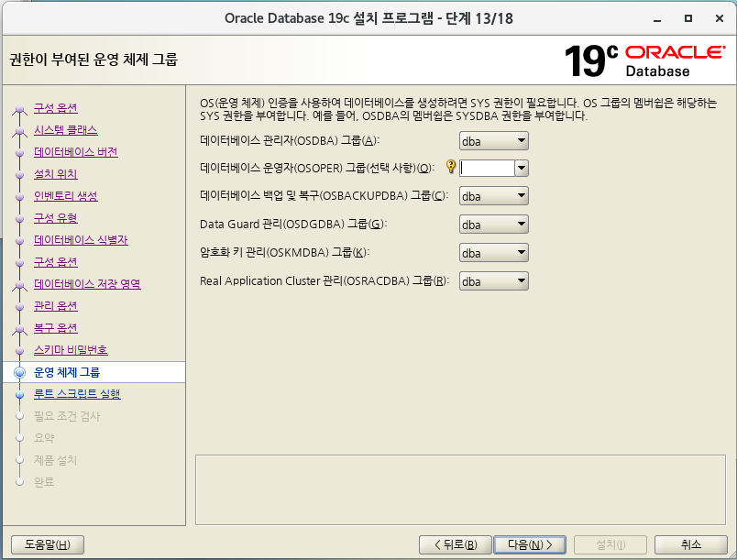Screen dimensions: 737x560
Task: Open the OSRACDBA cluster group dropdown
Action: tap(493, 281)
